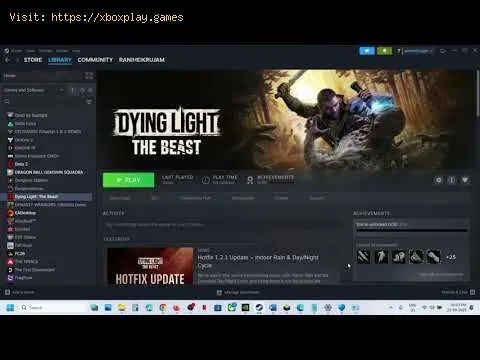This screenshot has width=480, height=360.
Task: Open the fourth achievement icon in the panel
Action: tap(416, 257)
